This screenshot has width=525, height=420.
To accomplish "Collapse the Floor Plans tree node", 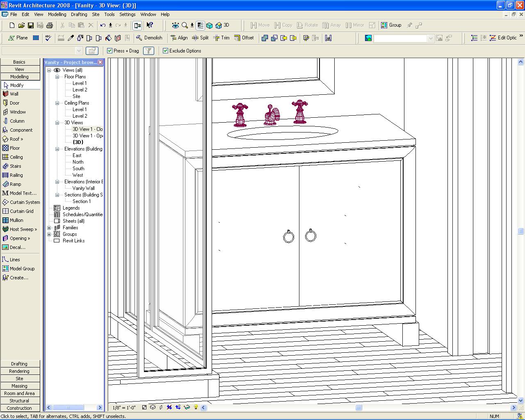I will pyautogui.click(x=57, y=77).
